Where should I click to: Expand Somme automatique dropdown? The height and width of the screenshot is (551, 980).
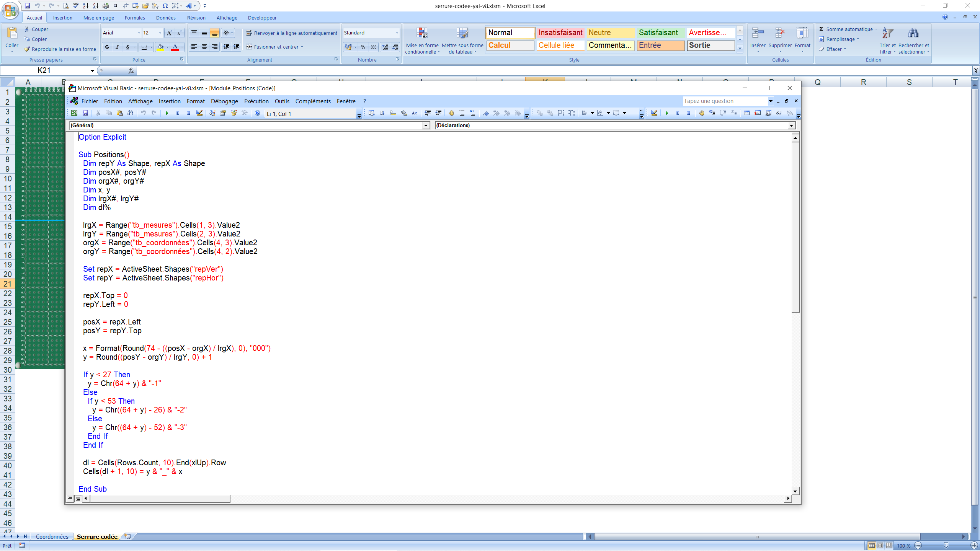point(876,29)
